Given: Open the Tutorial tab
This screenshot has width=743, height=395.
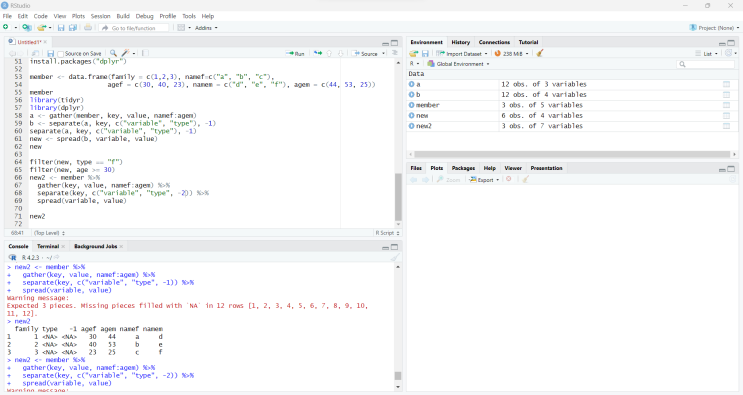Looking at the screenshot, I should pos(528,42).
